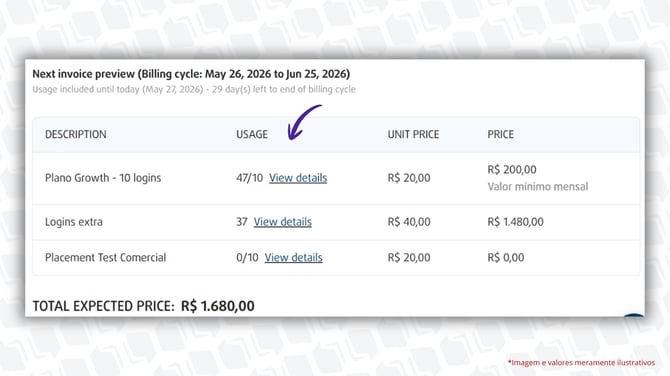Click the 47/10 usage value
670x376 pixels.
click(x=250, y=178)
